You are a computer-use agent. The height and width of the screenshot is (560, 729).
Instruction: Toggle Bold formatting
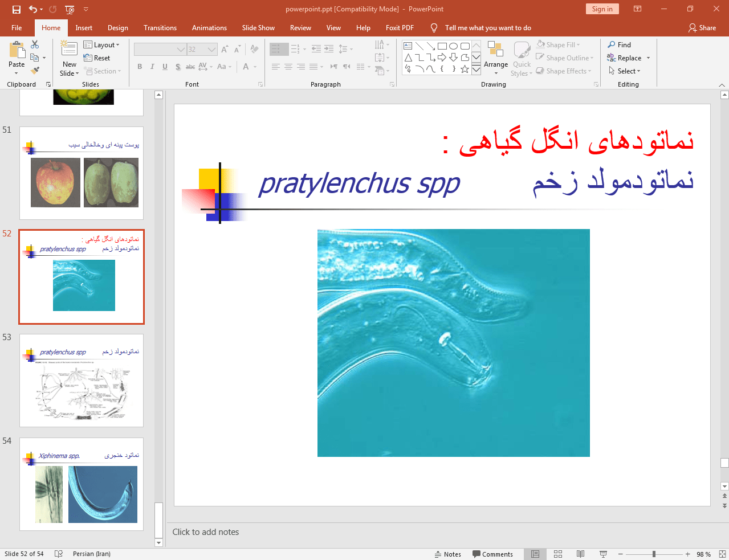(140, 67)
